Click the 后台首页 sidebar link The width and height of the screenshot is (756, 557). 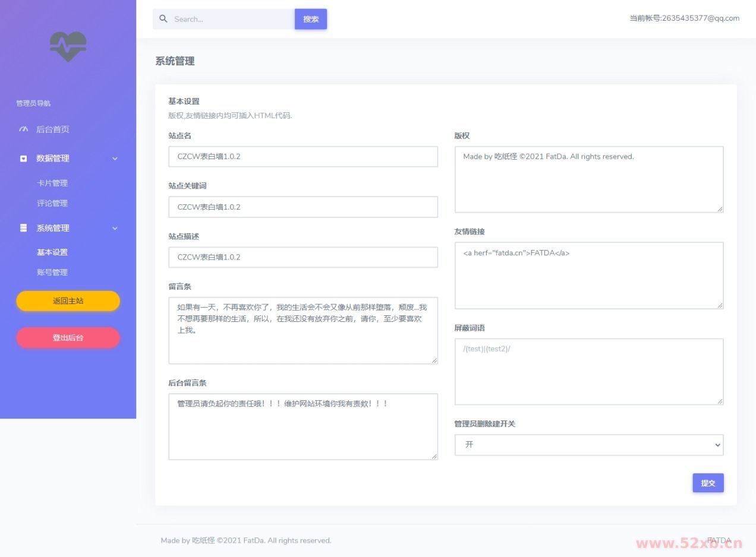52,129
